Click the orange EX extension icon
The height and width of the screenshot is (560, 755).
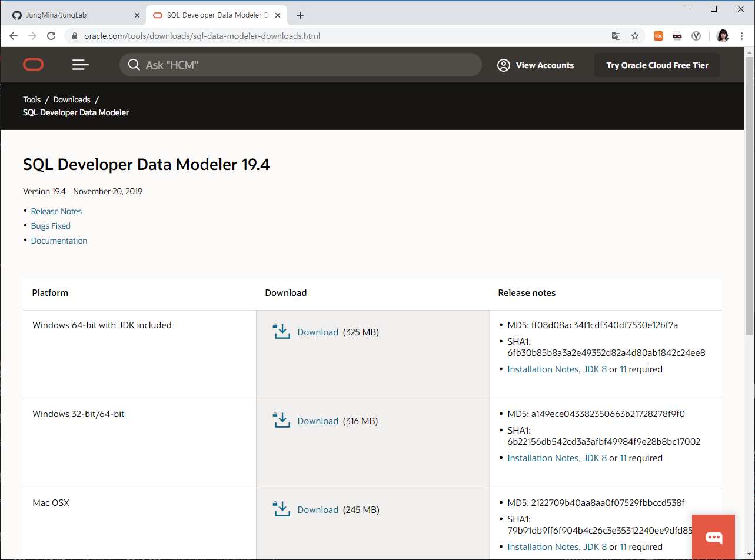(658, 36)
